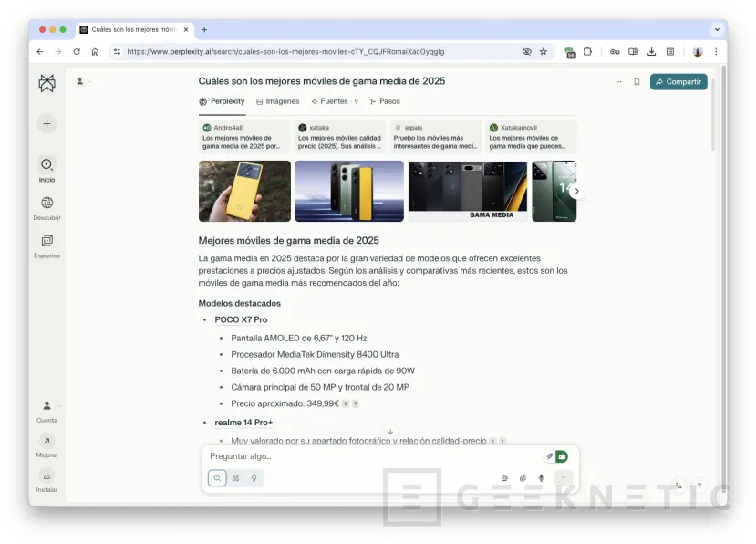Screen dimensions: 756x544
Task: Open reading mode book icon
Action: click(x=633, y=52)
